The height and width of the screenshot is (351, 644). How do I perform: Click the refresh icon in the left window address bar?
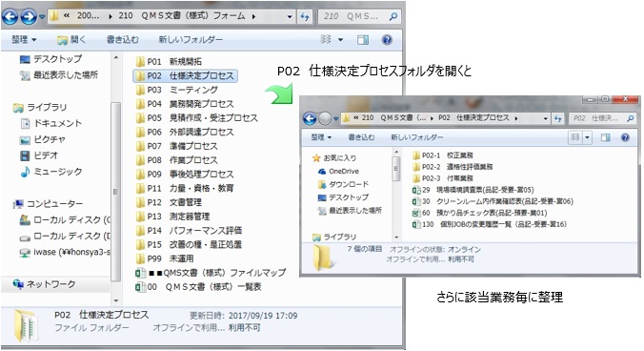coord(304,16)
